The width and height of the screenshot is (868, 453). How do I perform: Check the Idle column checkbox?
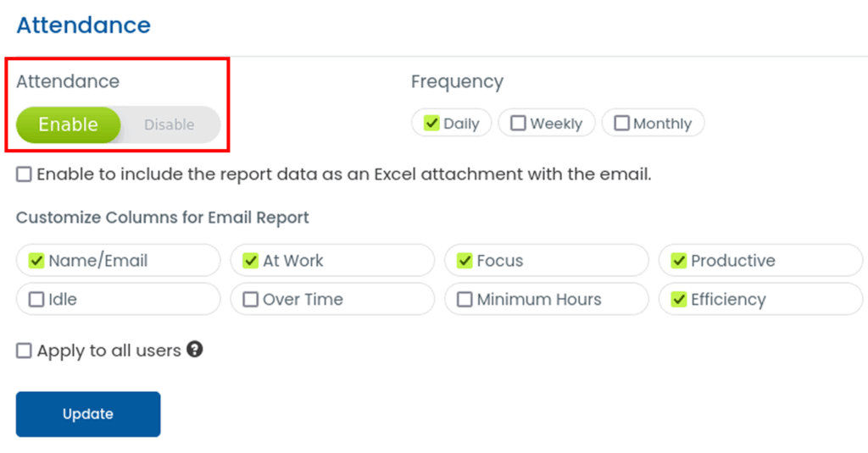(36, 299)
